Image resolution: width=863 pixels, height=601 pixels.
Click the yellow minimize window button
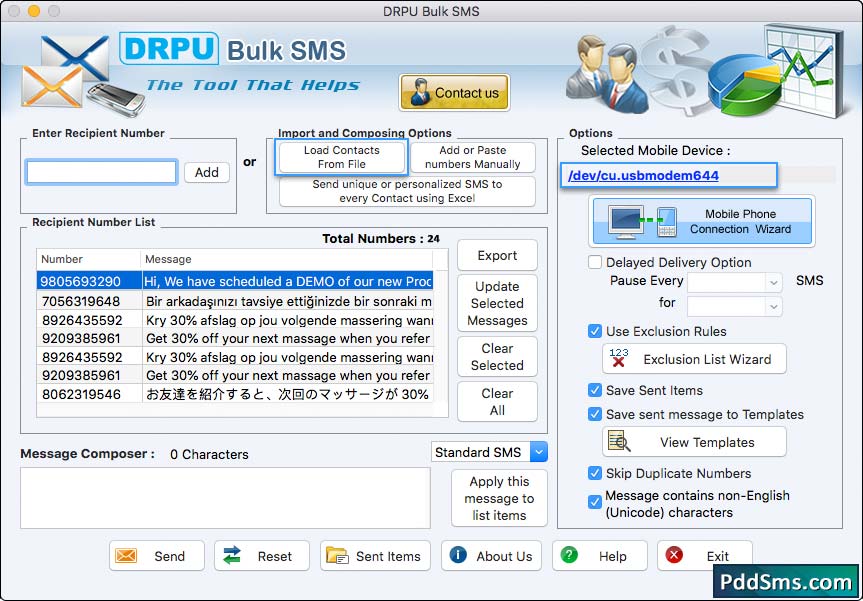point(34,10)
